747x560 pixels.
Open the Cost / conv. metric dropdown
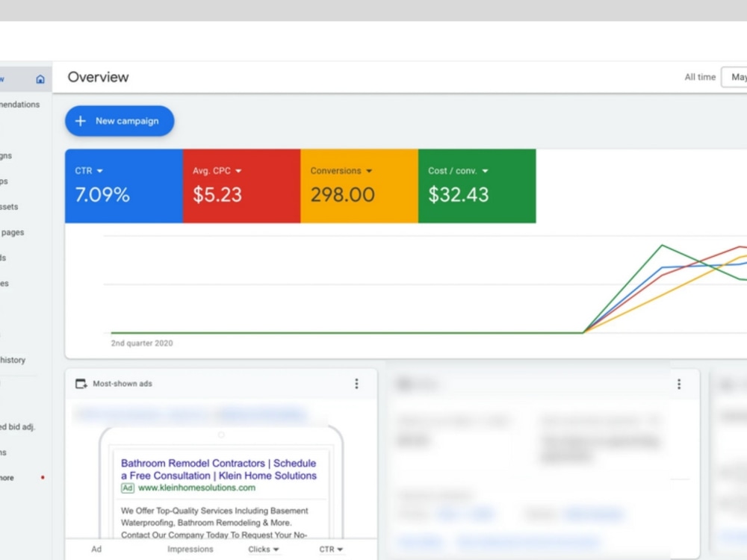pyautogui.click(x=458, y=170)
